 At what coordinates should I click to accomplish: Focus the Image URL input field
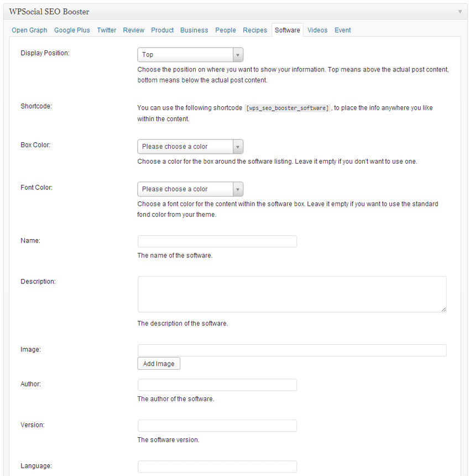(x=291, y=350)
